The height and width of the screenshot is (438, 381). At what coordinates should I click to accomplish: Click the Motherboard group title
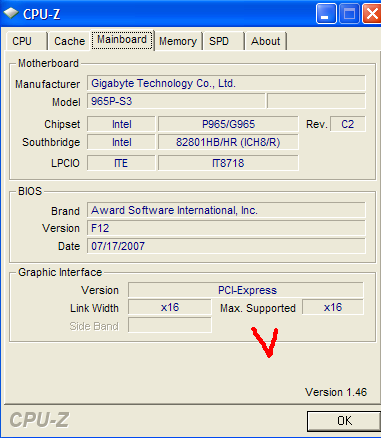pos(48,63)
